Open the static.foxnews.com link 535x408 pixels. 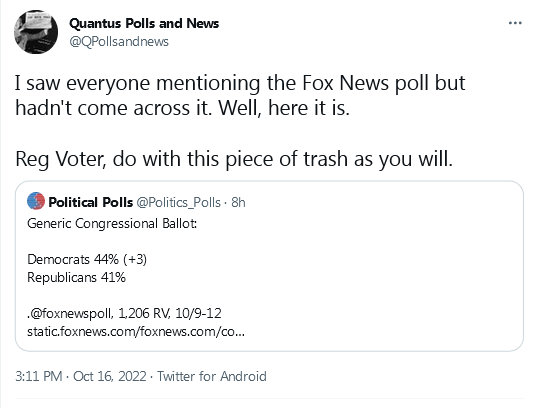pos(136,331)
